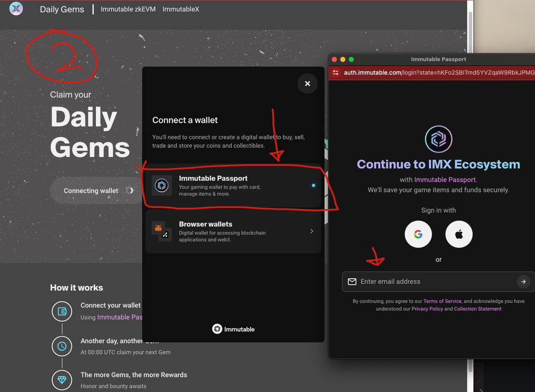This screenshot has height=392, width=535.
Task: Click the MetaMask fox browser wallet icon
Action: pyautogui.click(x=158, y=228)
